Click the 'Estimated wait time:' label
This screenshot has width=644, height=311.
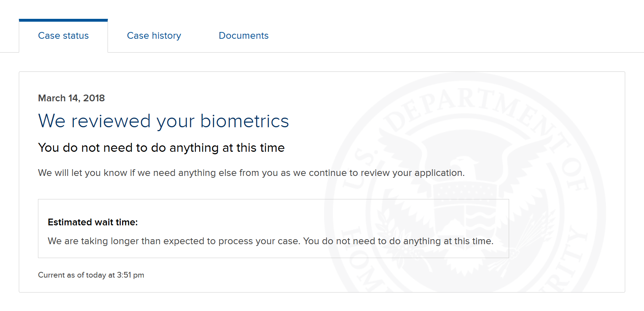coord(93,222)
